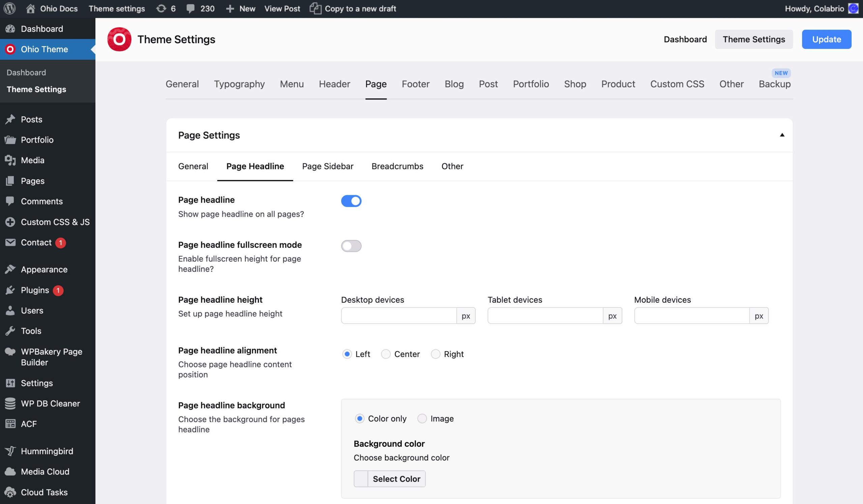The height and width of the screenshot is (504, 863).
Task: Switch to Page Sidebar sub-tab
Action: pos(328,167)
